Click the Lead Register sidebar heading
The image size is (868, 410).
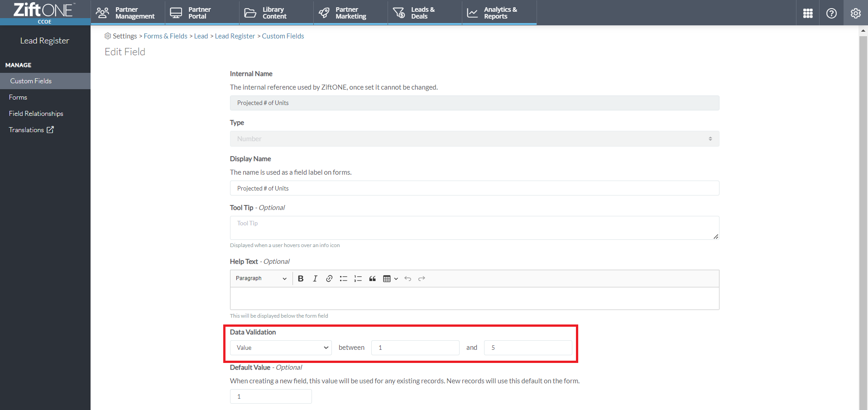[45, 41]
